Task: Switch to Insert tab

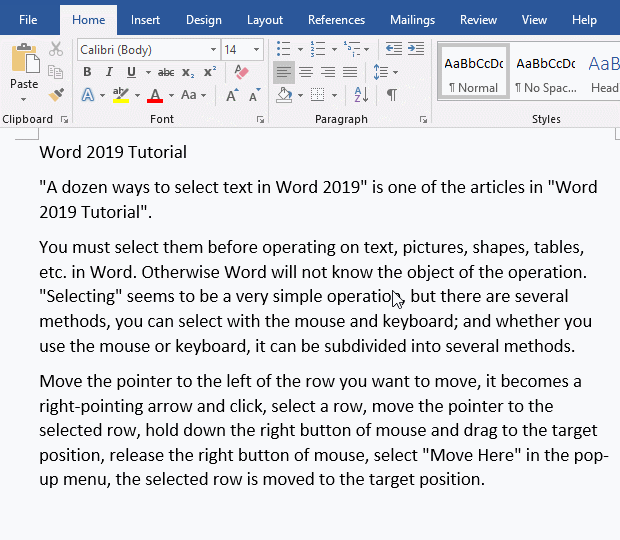Action: point(145,20)
